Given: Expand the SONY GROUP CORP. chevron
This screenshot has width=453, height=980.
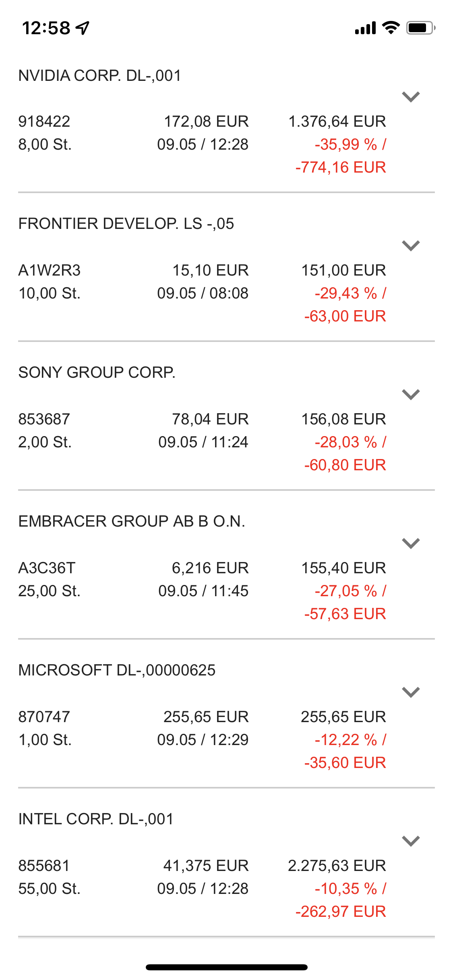Looking at the screenshot, I should click(x=411, y=394).
